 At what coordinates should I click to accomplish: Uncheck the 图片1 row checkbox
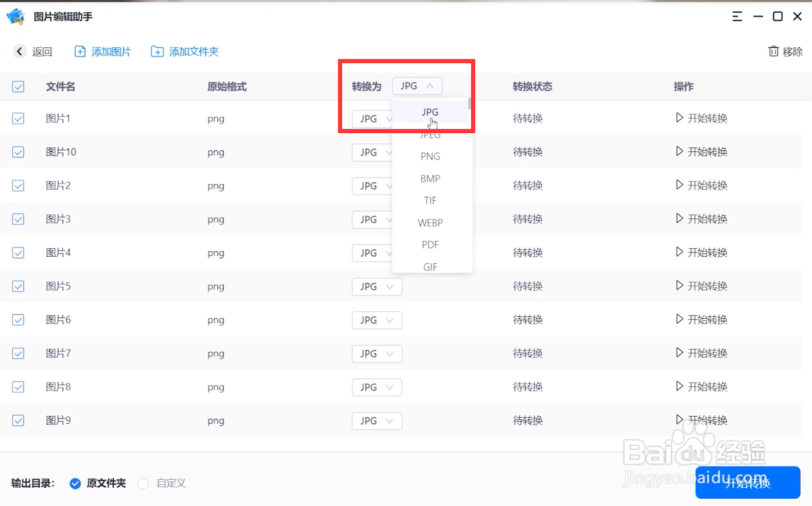[18, 119]
